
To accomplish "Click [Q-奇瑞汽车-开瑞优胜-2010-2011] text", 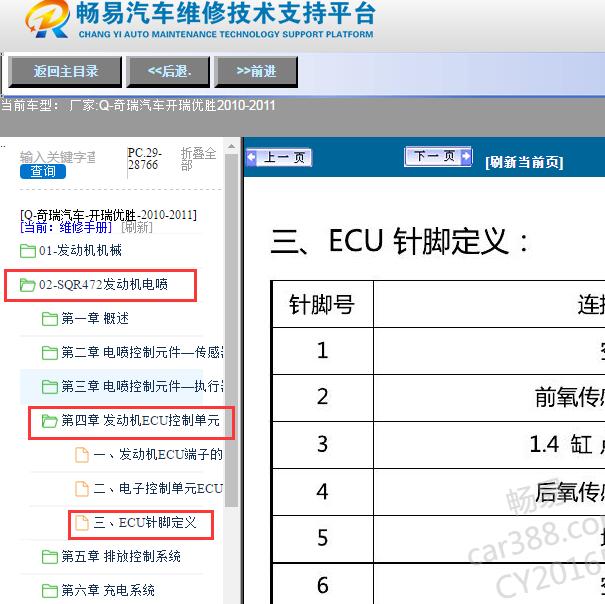I will (108, 215).
